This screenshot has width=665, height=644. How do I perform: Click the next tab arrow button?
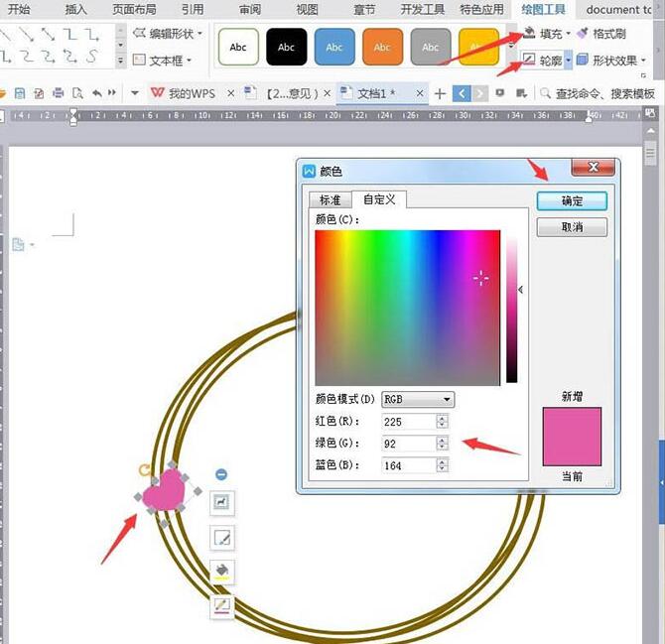[479, 93]
